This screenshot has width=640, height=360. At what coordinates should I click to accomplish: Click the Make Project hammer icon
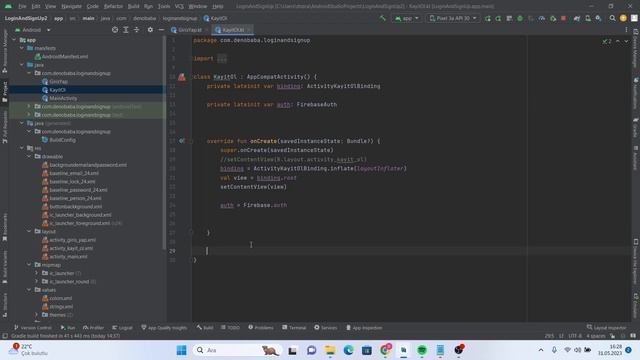pos(382,18)
